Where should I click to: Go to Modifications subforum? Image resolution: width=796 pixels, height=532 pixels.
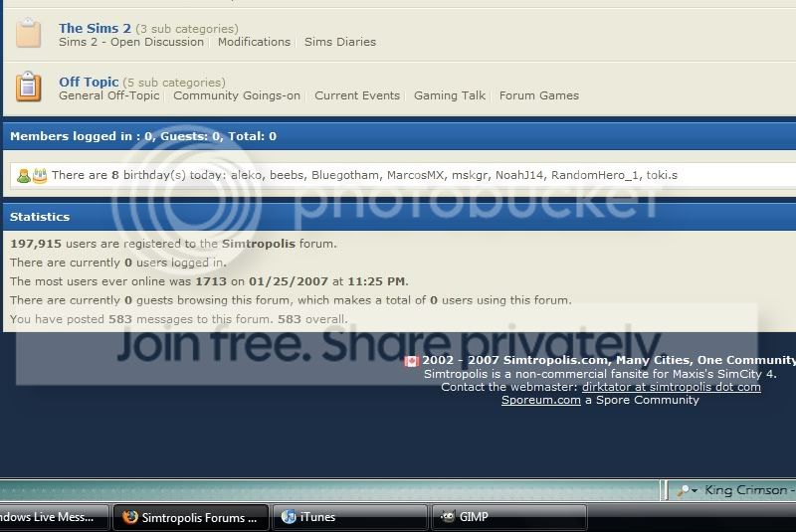254,42
